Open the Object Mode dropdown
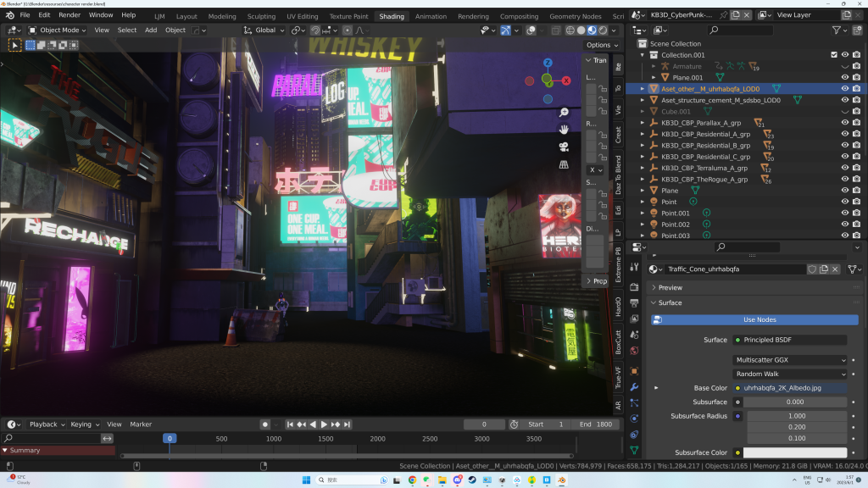This screenshot has height=488, width=868. tap(57, 30)
